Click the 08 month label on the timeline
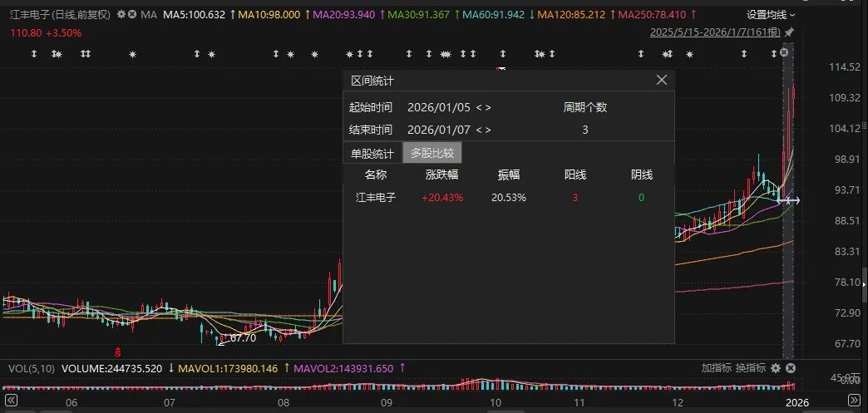This screenshot has height=413, width=868. coord(284,402)
